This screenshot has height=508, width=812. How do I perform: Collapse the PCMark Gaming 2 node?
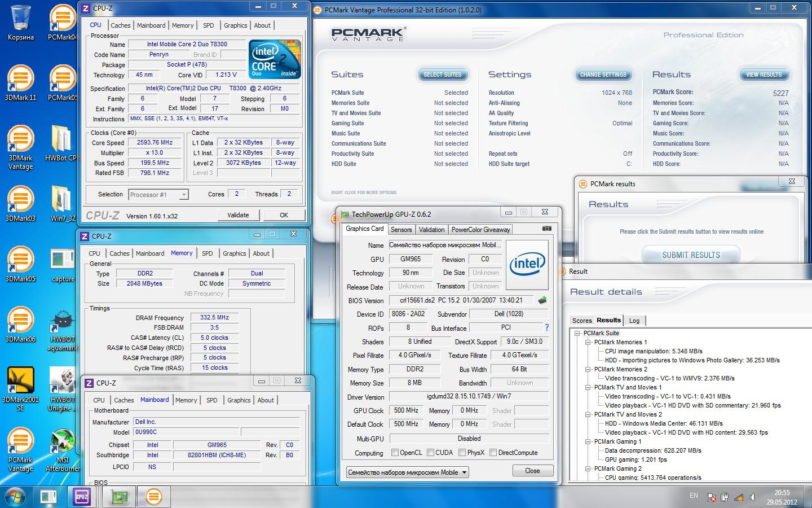588,468
